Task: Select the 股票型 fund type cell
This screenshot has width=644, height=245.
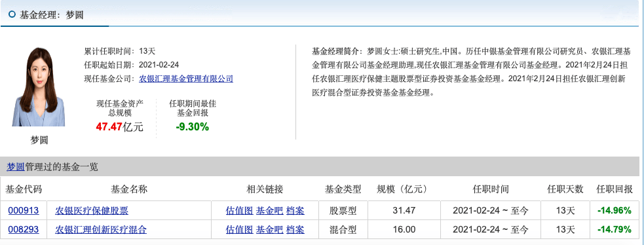Action: [x=343, y=210]
